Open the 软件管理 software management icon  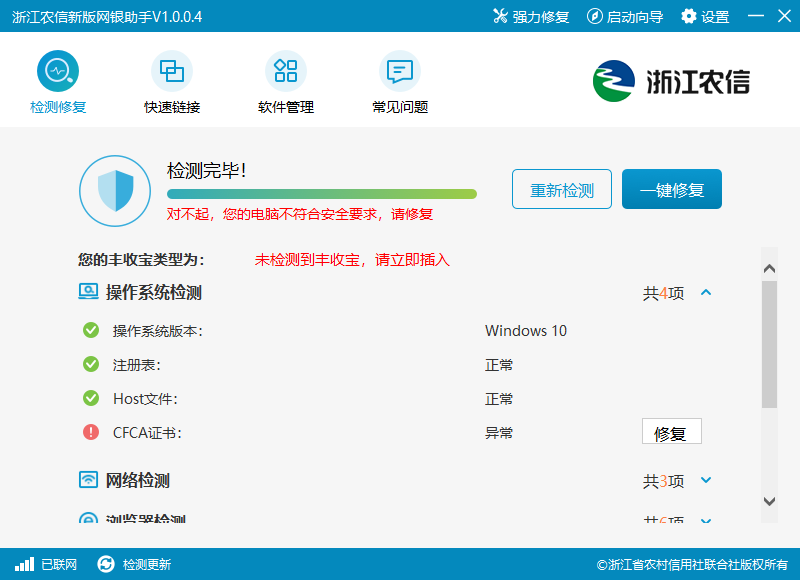(x=286, y=71)
